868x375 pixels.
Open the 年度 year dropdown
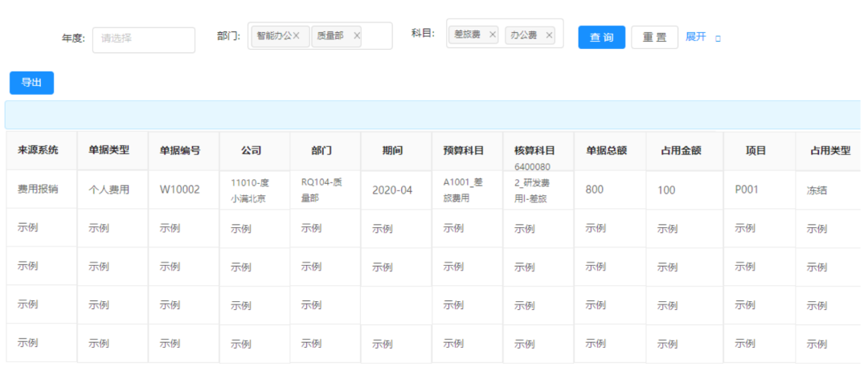[x=144, y=39]
